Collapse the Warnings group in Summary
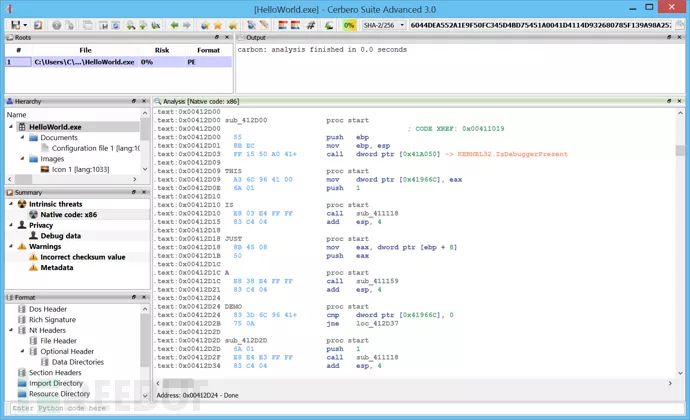690x420 pixels. click(x=10, y=246)
